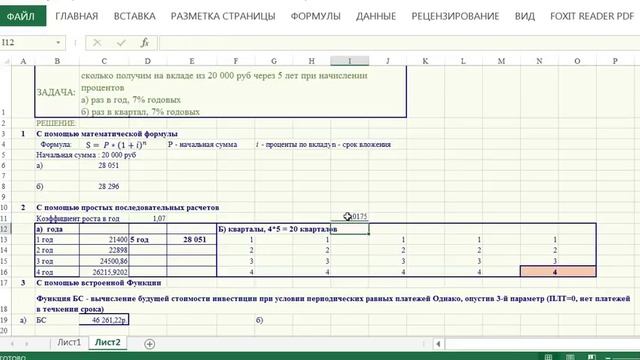Open the РЕЦЕНЗИРОВАНИЕ tab
Viewport: 640px width, 360px height.
455,16
